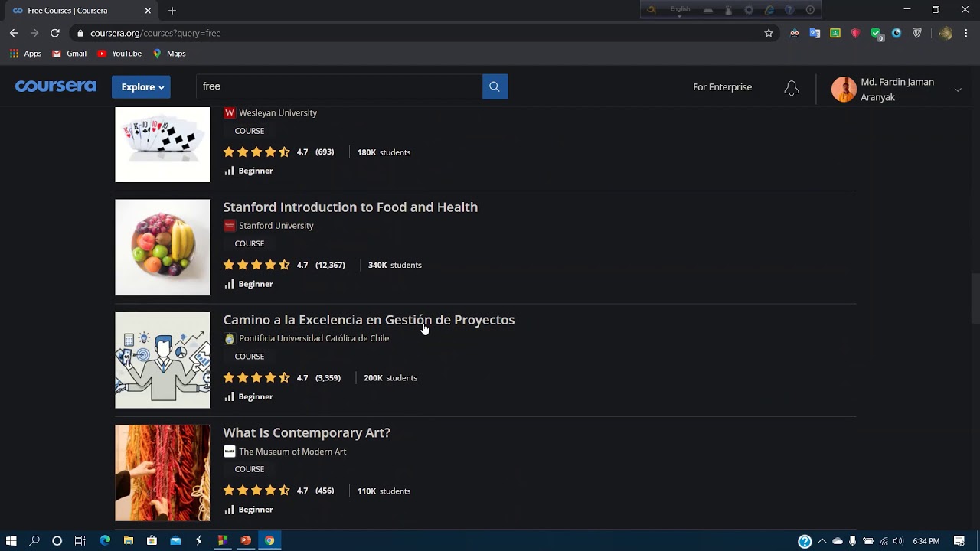Click the search field containing 'free'
The width and height of the screenshot is (980, 551).
coord(339,86)
